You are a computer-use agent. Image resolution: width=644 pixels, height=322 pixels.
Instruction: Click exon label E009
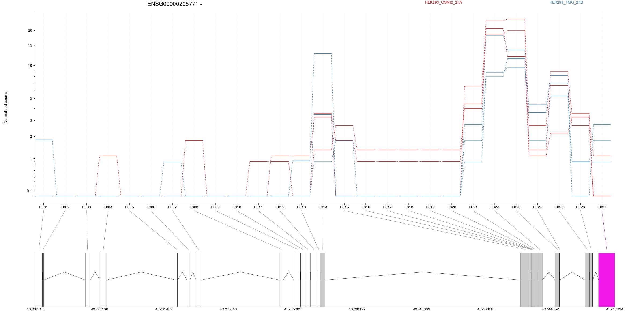215,207
